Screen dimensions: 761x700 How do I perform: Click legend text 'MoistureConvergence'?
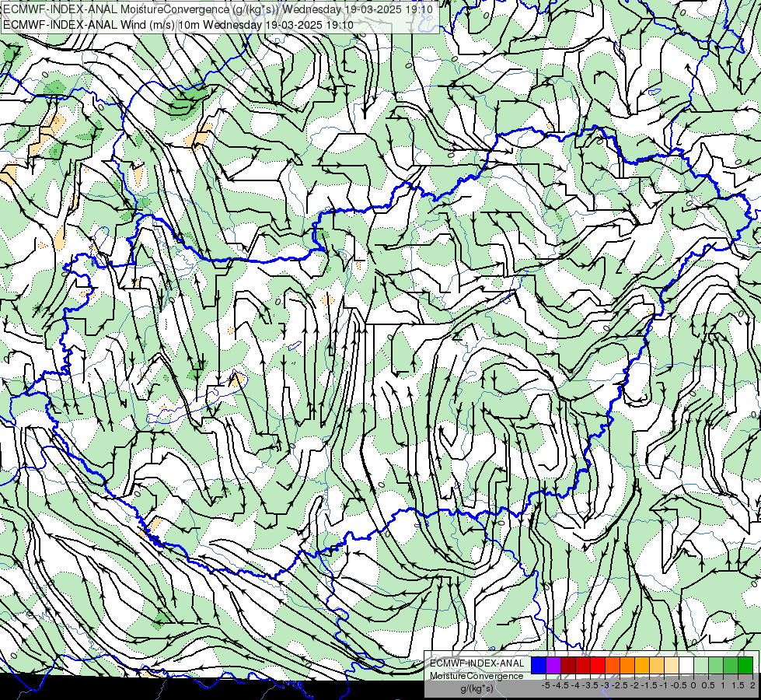click(x=476, y=676)
